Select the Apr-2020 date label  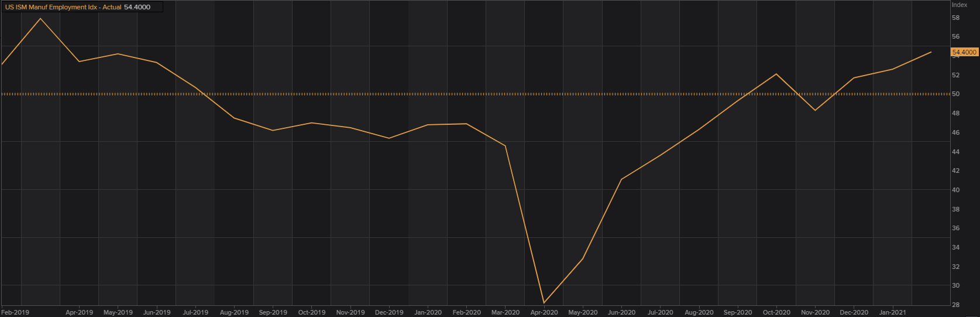(544, 312)
